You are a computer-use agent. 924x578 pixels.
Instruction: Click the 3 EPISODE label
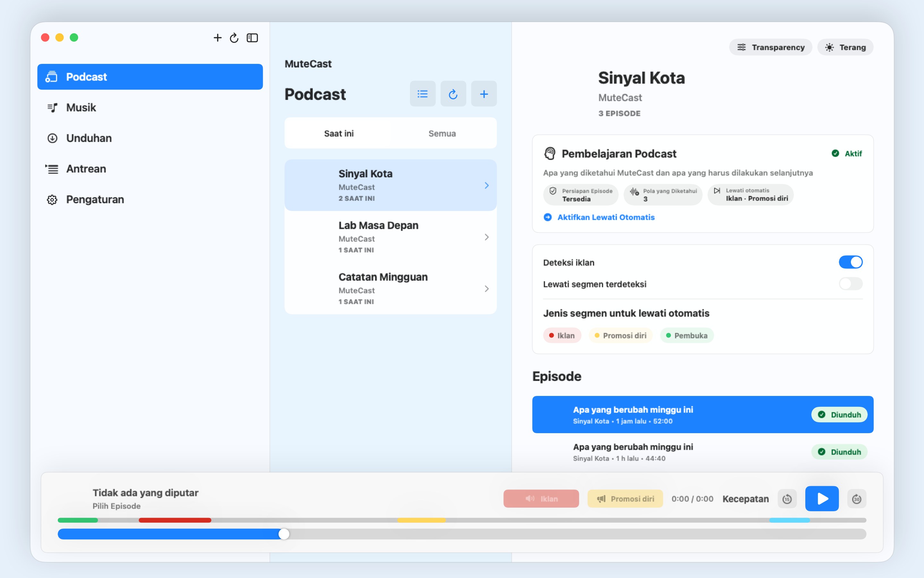point(619,113)
